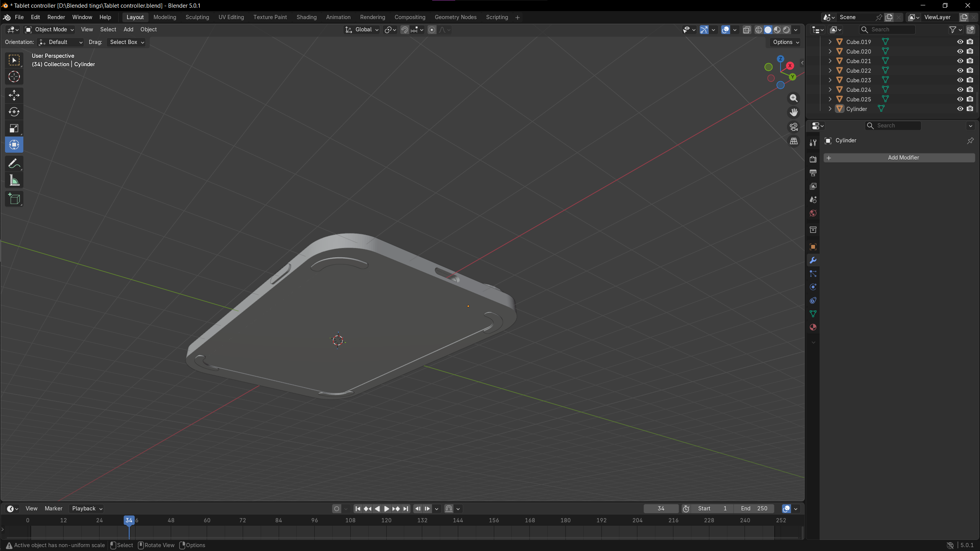Open the Render menu
Image resolution: width=980 pixels, height=551 pixels.
(56, 17)
